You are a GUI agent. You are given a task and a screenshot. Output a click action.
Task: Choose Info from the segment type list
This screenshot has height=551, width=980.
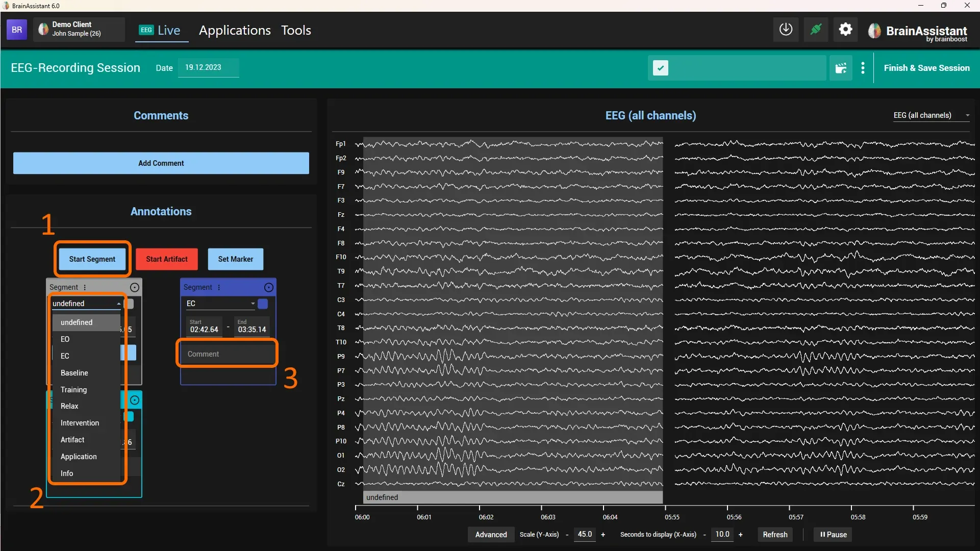pyautogui.click(x=86, y=473)
